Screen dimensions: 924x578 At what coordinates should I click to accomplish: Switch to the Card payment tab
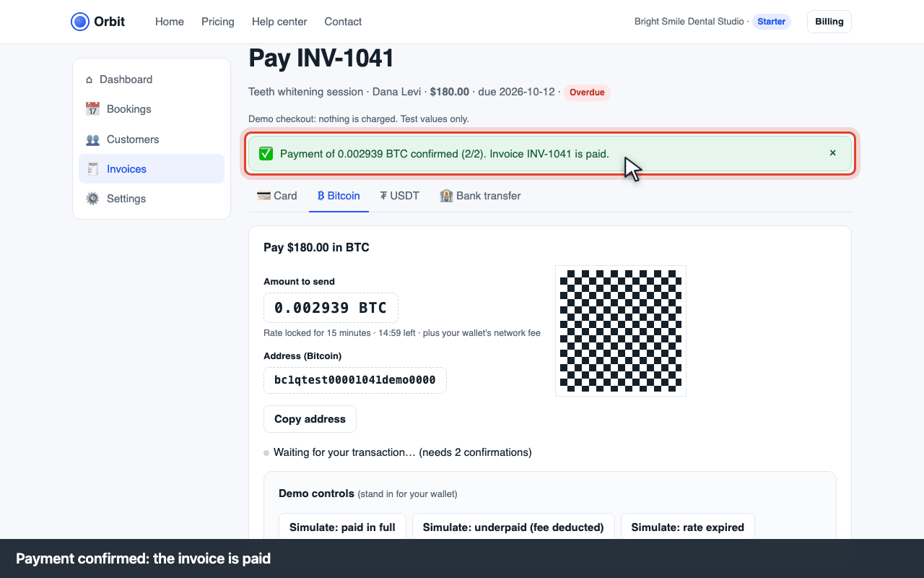(277, 196)
